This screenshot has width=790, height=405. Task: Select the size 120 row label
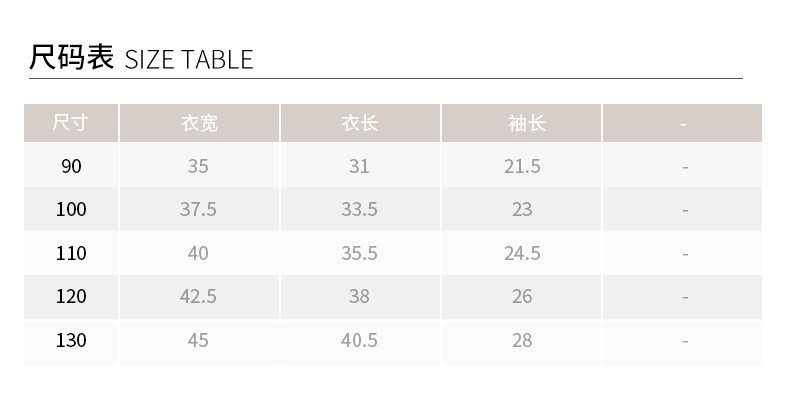71,296
